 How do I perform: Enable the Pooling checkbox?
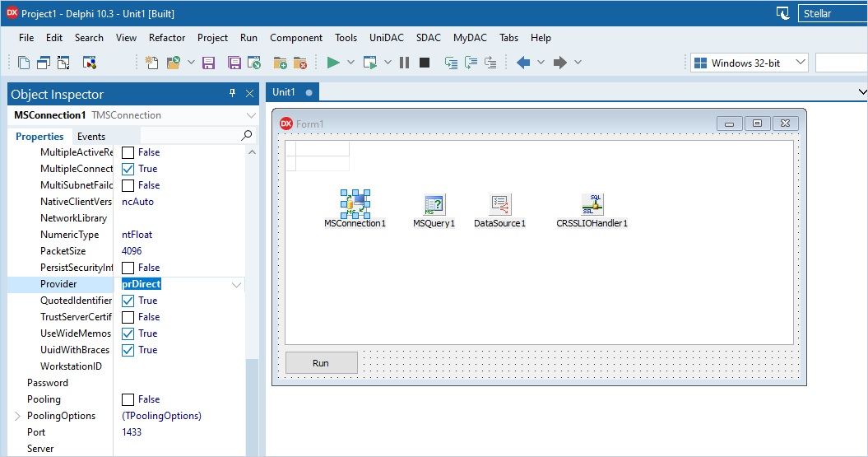(x=128, y=399)
